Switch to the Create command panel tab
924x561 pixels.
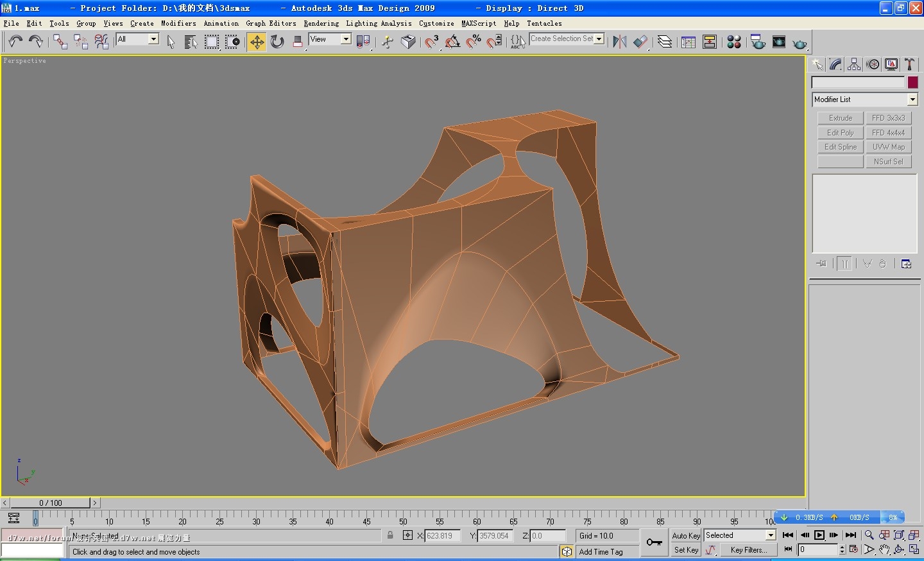817,64
